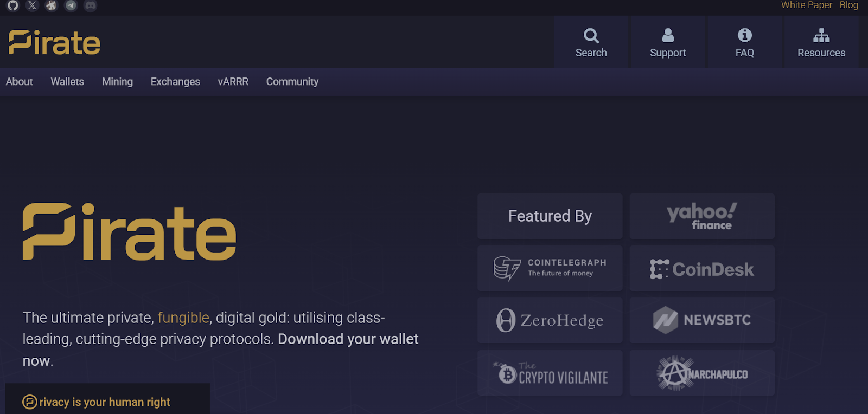868x414 pixels.
Task: Open the About menu
Action: point(20,82)
